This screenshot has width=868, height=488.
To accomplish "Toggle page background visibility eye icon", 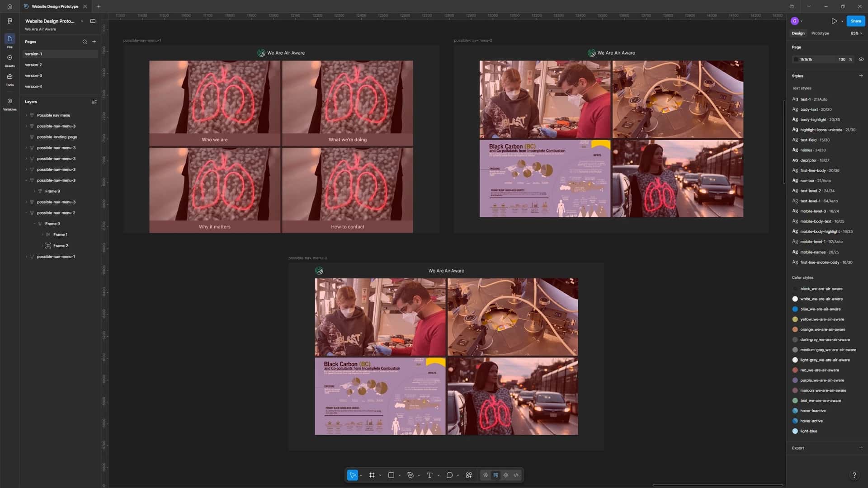I will coord(861,59).
